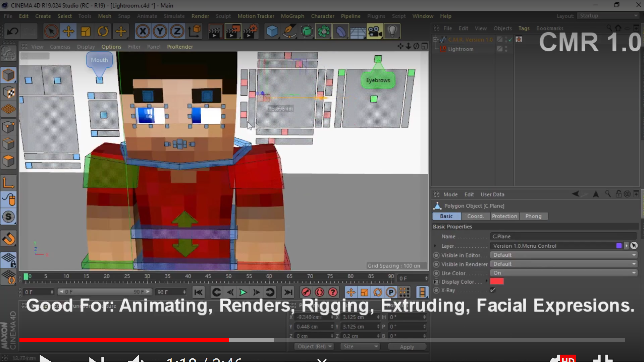Toggle X-Ray checkbox
This screenshot has height=362, width=644.
(493, 290)
